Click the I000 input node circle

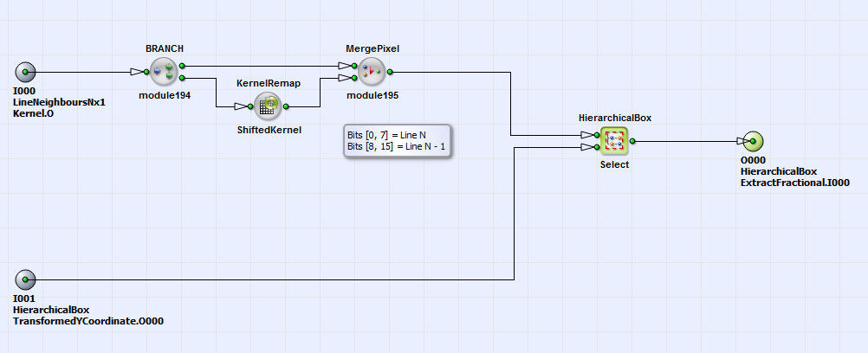[x=25, y=72]
